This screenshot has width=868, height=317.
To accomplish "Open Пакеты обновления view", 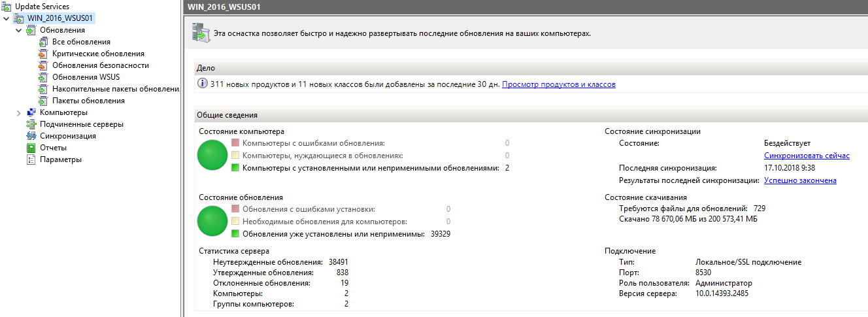I will click(x=88, y=101).
